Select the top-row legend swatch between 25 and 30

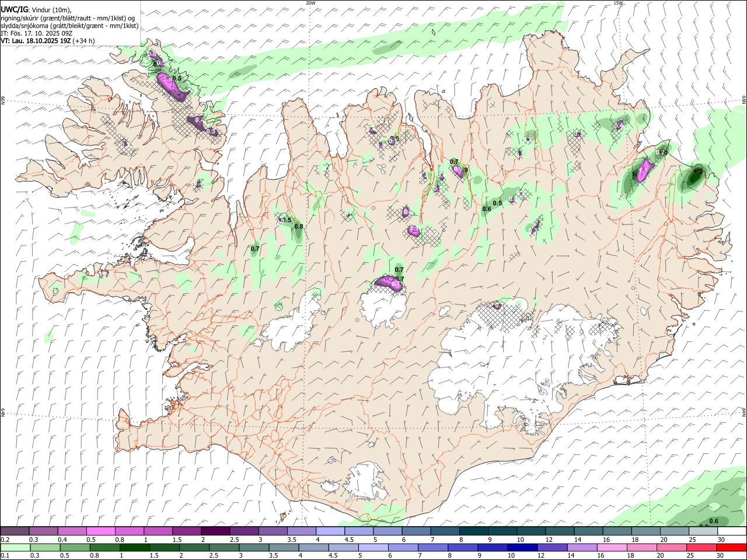click(704, 531)
